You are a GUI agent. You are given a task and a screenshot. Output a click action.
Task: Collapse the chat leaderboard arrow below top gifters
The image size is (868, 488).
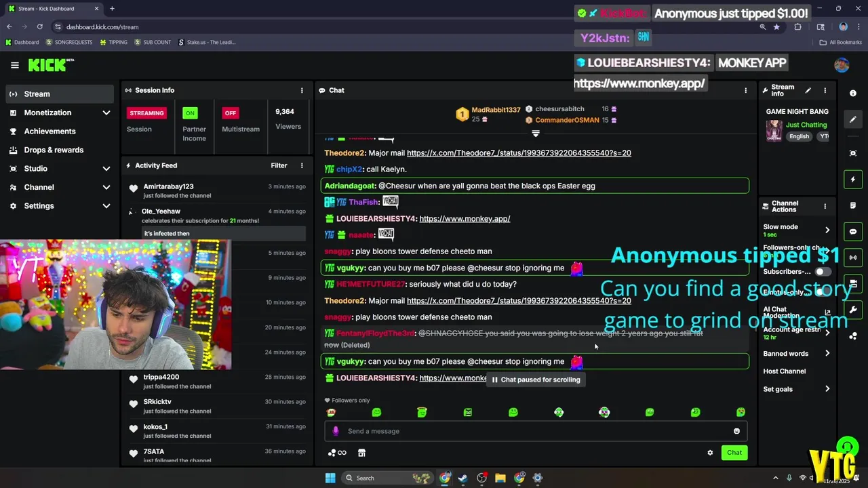tap(536, 134)
